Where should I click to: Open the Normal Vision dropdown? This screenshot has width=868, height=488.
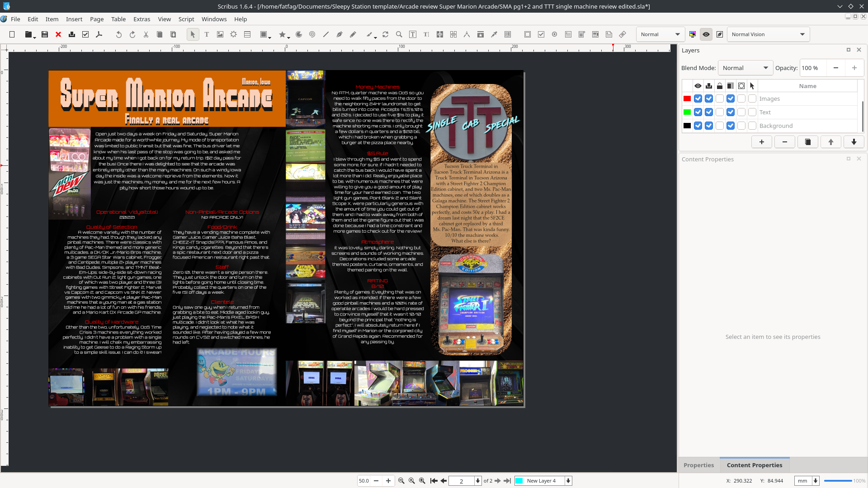click(768, 34)
